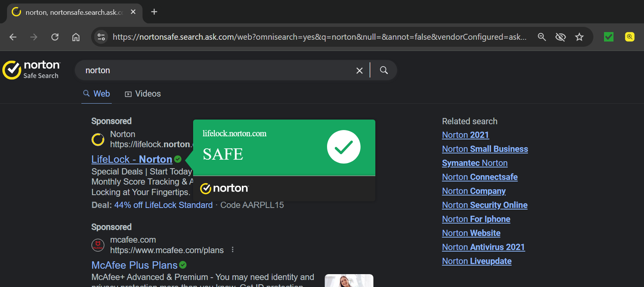Reload the page

point(55,37)
